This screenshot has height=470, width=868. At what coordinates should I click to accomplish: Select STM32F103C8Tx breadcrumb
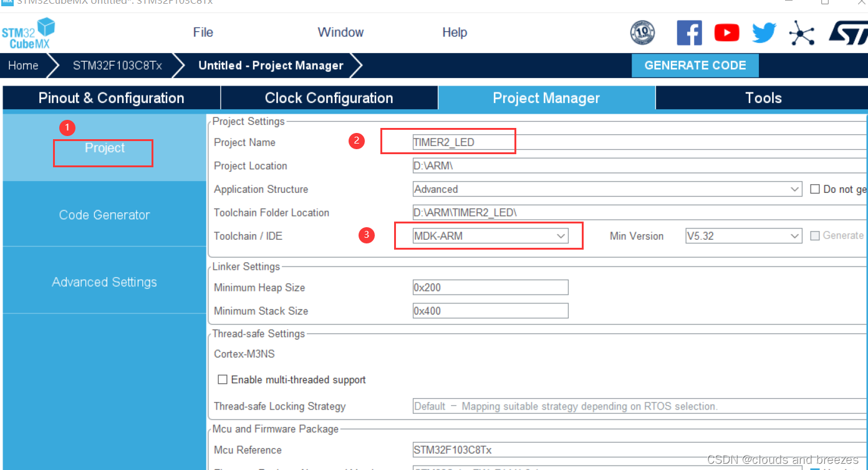[x=117, y=66]
